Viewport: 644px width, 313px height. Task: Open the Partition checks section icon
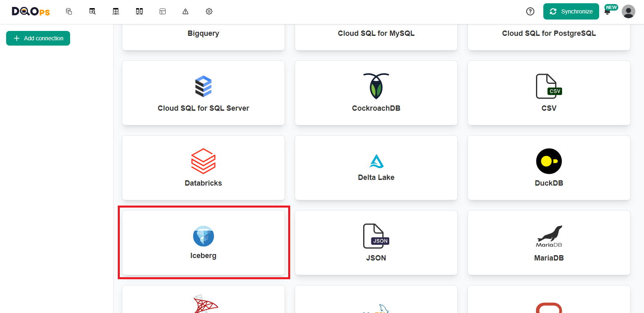point(139,11)
